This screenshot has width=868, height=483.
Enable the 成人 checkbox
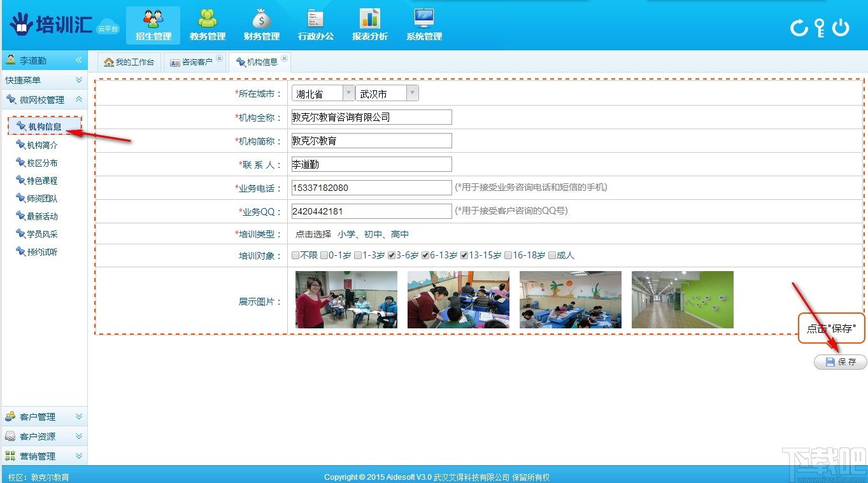pyautogui.click(x=553, y=255)
